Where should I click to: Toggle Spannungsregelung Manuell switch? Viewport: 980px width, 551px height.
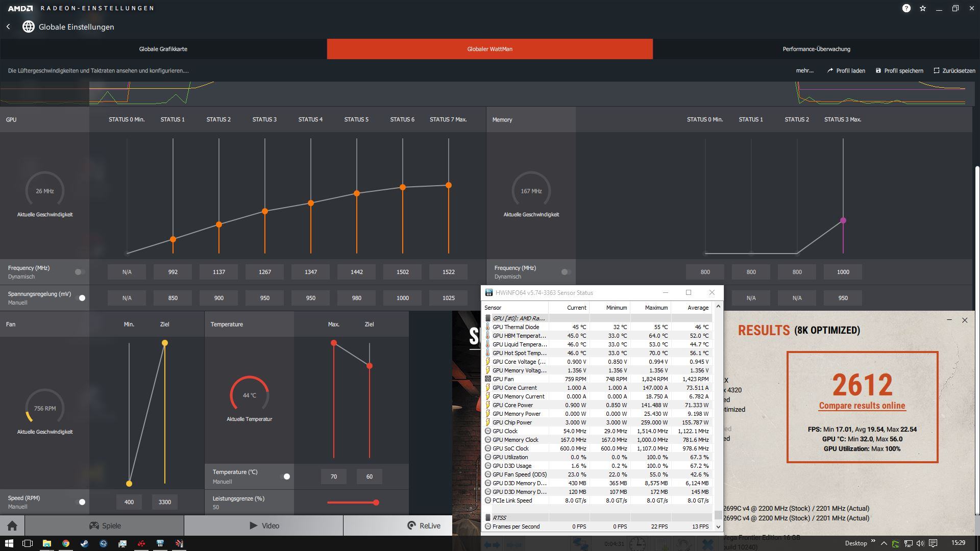tap(81, 298)
